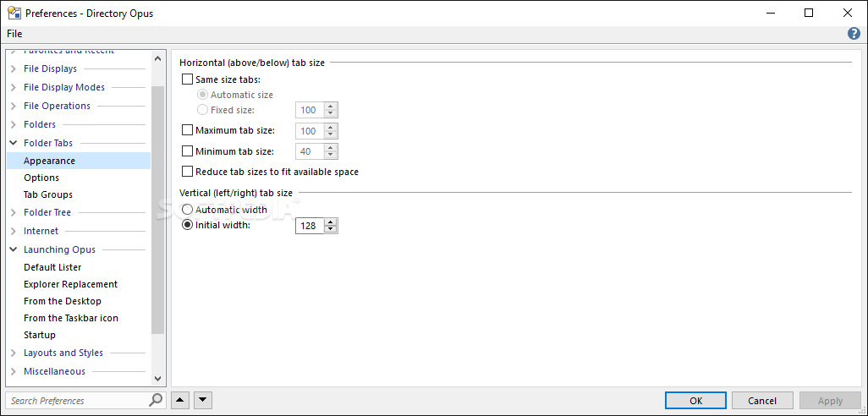Expand File Displays category
Screen dimensions: 868x416
coord(14,69)
